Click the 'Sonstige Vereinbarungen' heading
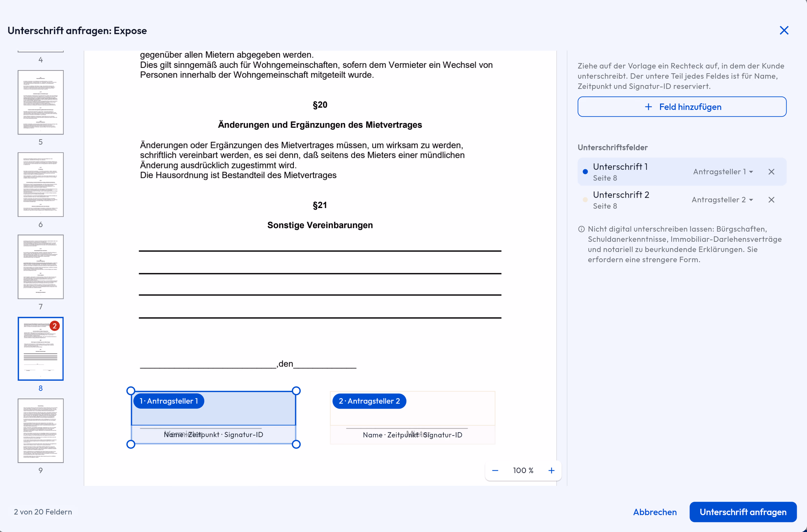807x532 pixels. tap(320, 225)
